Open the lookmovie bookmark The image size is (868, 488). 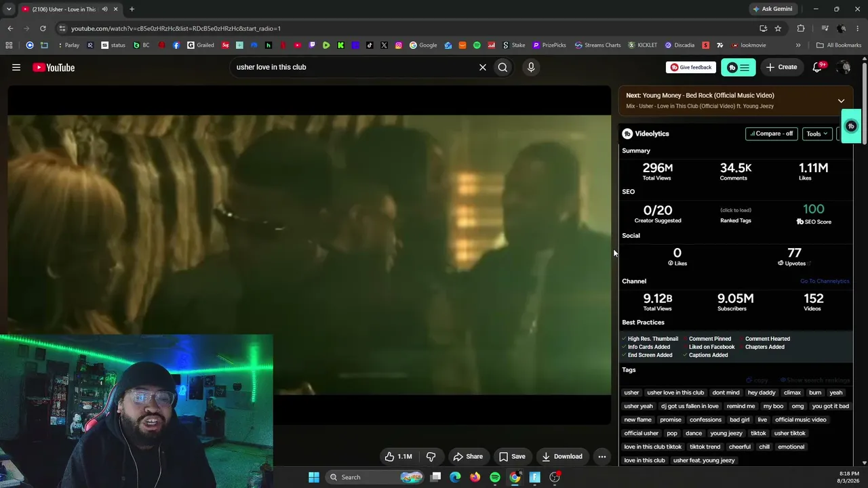pos(748,45)
